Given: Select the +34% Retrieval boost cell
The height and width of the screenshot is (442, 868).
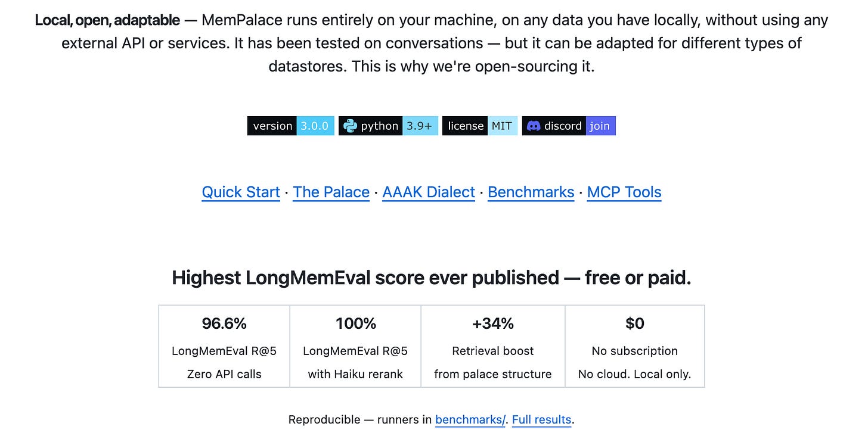Looking at the screenshot, I should point(493,347).
